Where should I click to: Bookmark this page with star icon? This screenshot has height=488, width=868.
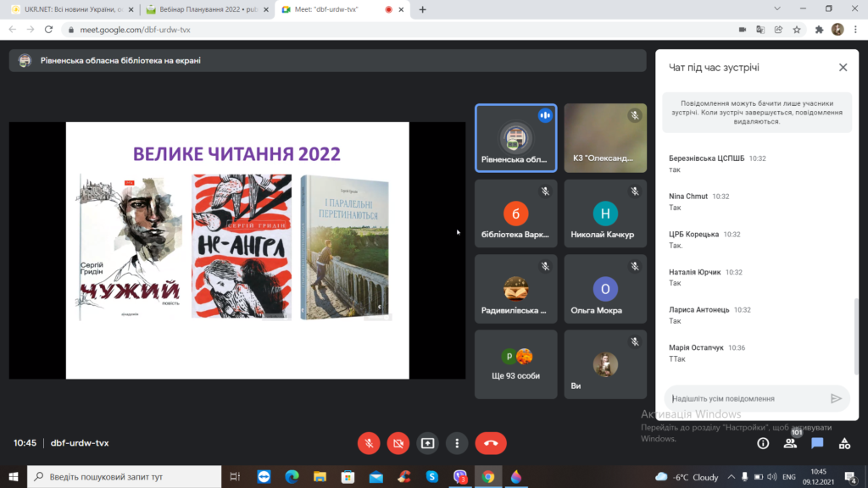click(797, 29)
